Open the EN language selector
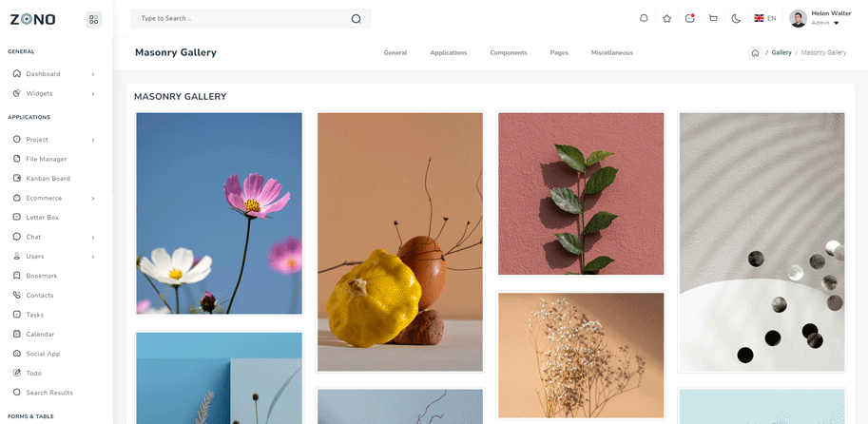The height and width of the screenshot is (424, 868). pyautogui.click(x=765, y=18)
